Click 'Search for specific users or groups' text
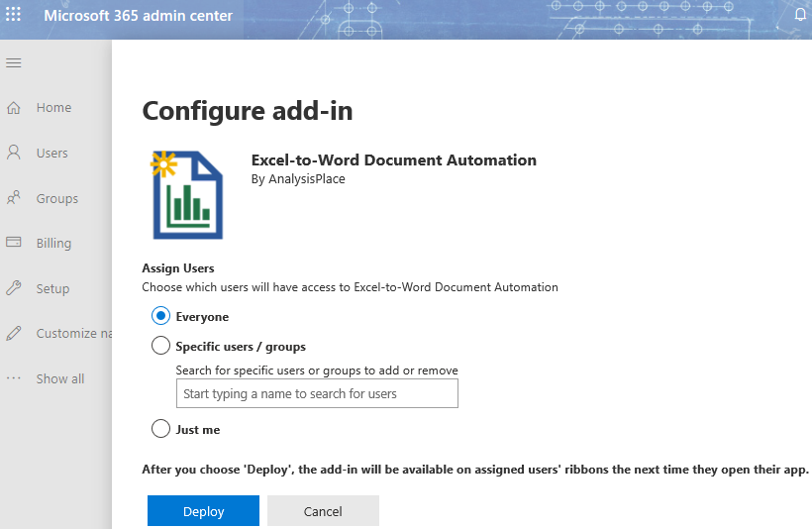The image size is (812, 529). pos(317,370)
